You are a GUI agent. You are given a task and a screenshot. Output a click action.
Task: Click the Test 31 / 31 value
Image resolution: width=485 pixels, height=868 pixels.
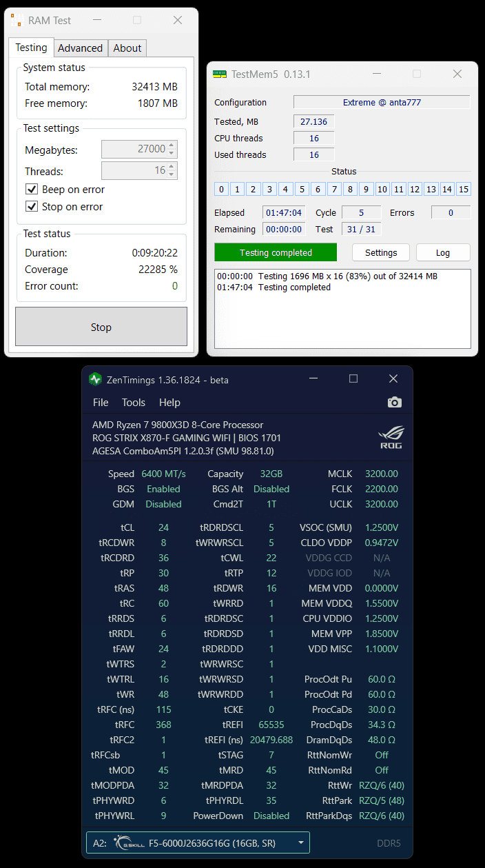tap(361, 229)
